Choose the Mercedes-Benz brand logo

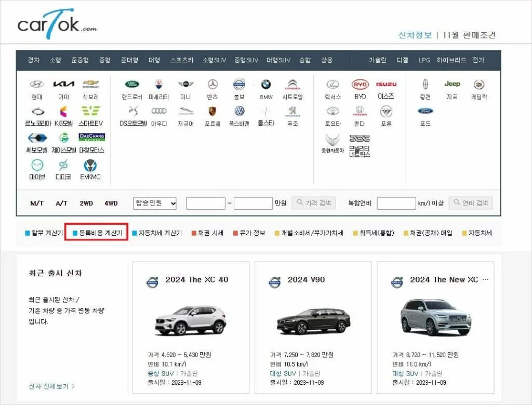(212, 84)
